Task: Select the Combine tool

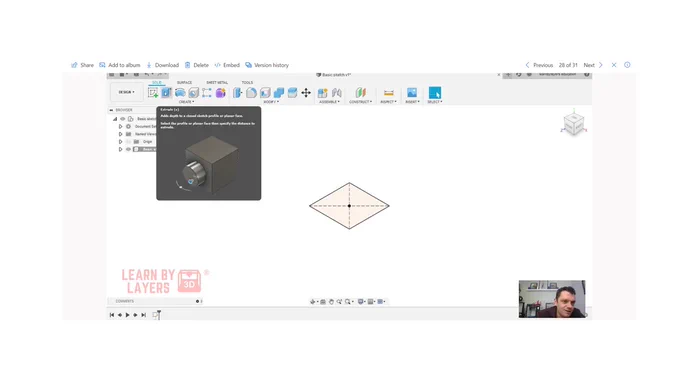Action: click(x=279, y=92)
